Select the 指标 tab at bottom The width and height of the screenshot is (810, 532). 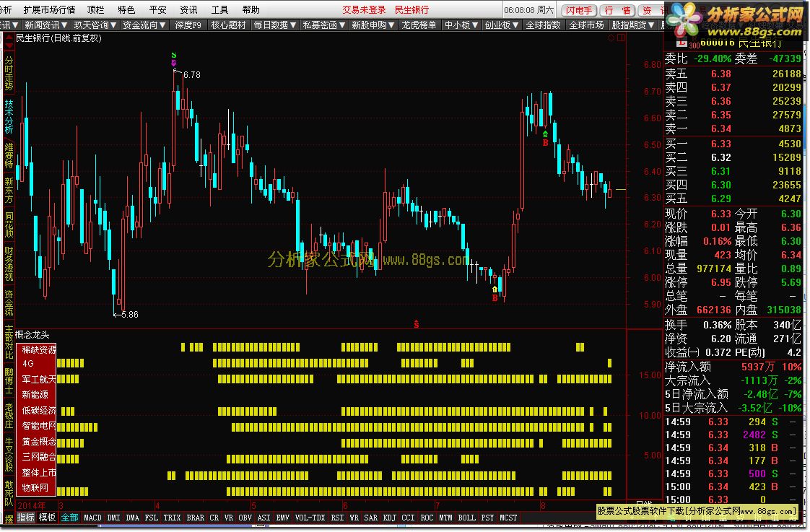point(26,518)
